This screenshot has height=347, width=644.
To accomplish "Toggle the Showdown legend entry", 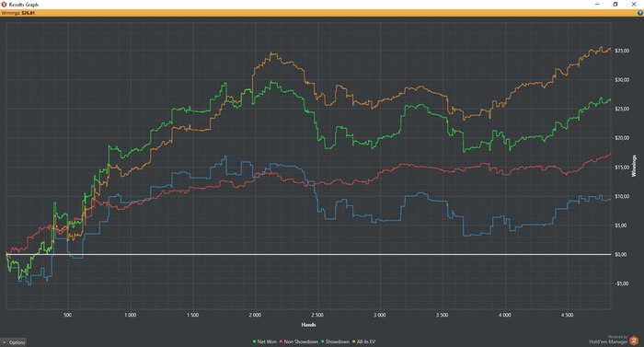I will [335, 341].
